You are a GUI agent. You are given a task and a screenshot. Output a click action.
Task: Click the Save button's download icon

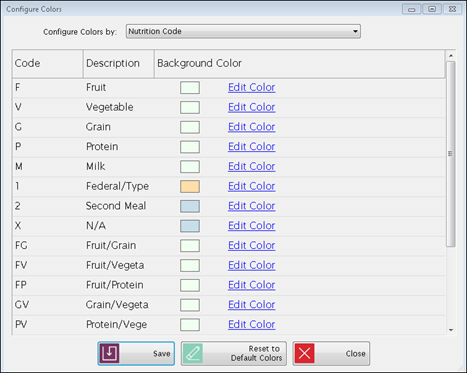(109, 353)
